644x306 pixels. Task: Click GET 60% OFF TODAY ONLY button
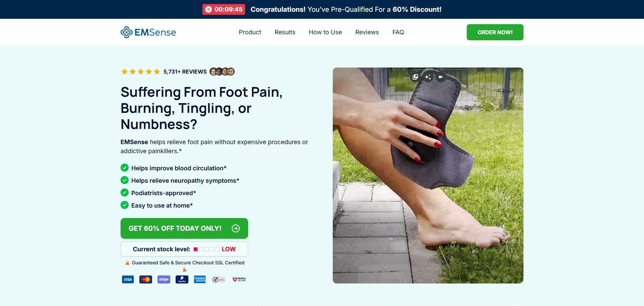184,228
